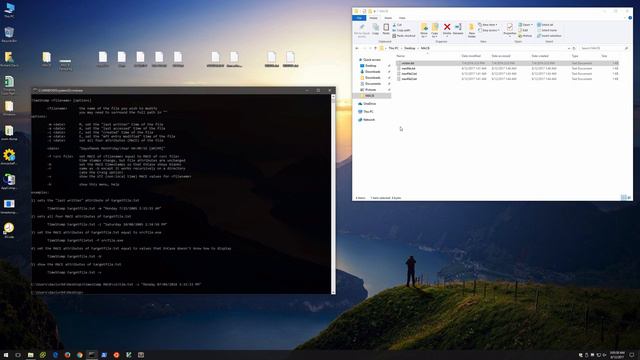The image size is (640, 360).
Task: Click Desktop in the address breadcrumb
Action: coord(410,48)
